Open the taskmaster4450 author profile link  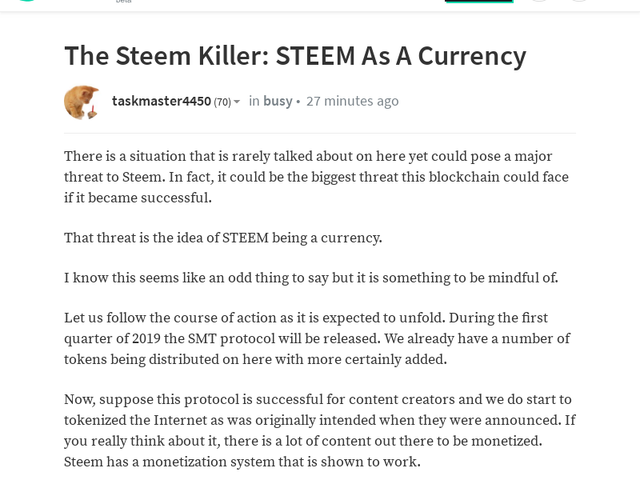[161, 101]
